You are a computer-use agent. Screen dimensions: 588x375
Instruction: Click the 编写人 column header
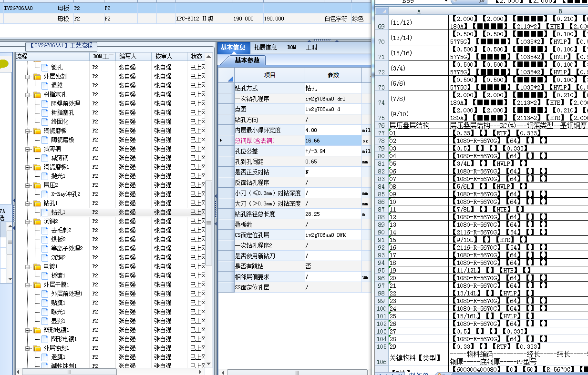(x=134, y=56)
